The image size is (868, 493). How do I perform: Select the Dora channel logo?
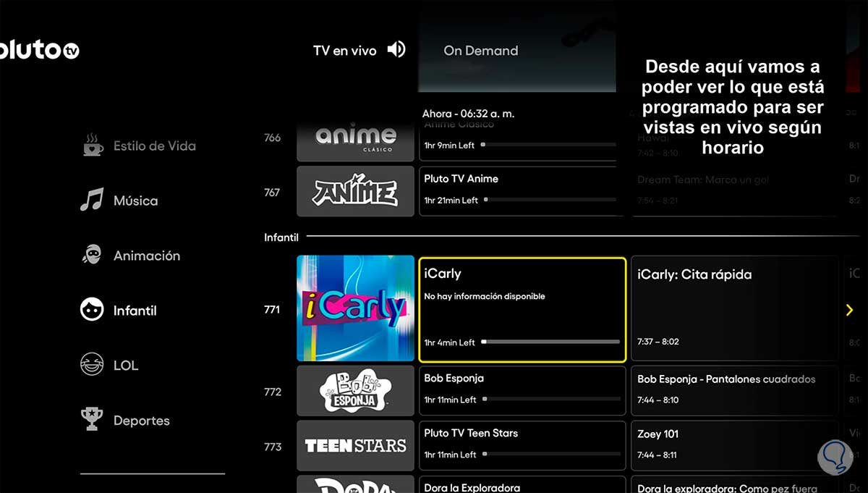pos(355,484)
